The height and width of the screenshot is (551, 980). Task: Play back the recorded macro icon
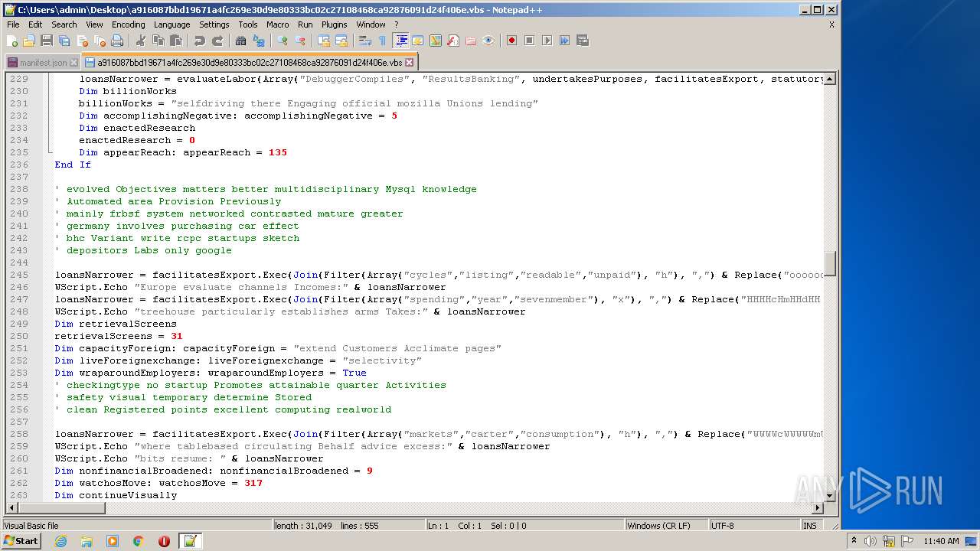[x=547, y=41]
